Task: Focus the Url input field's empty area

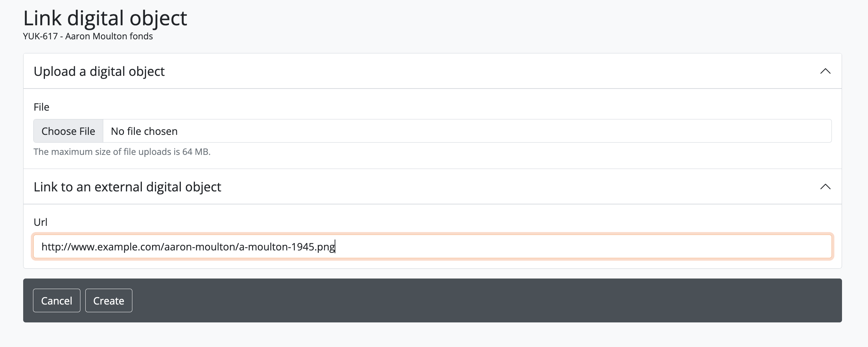Action: click(562, 247)
